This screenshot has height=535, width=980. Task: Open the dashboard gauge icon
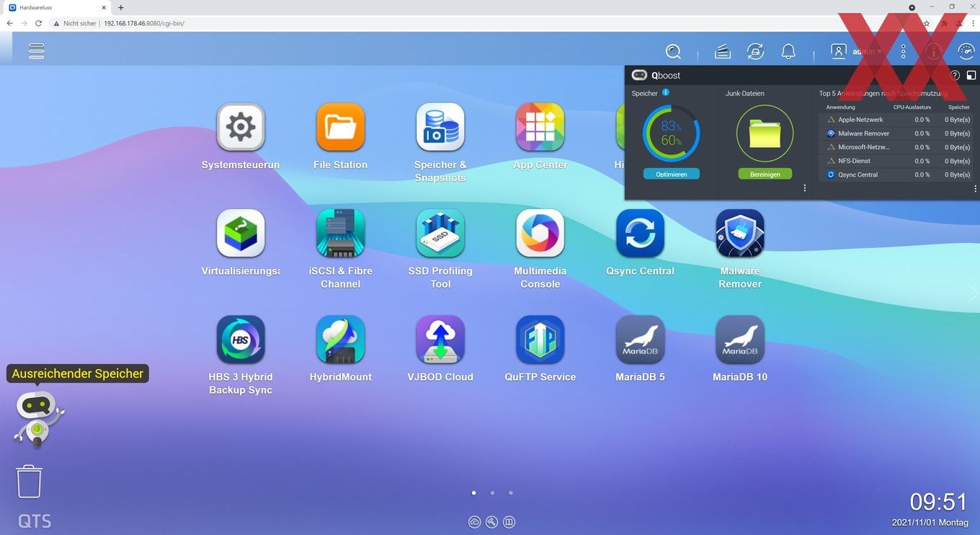(x=966, y=51)
